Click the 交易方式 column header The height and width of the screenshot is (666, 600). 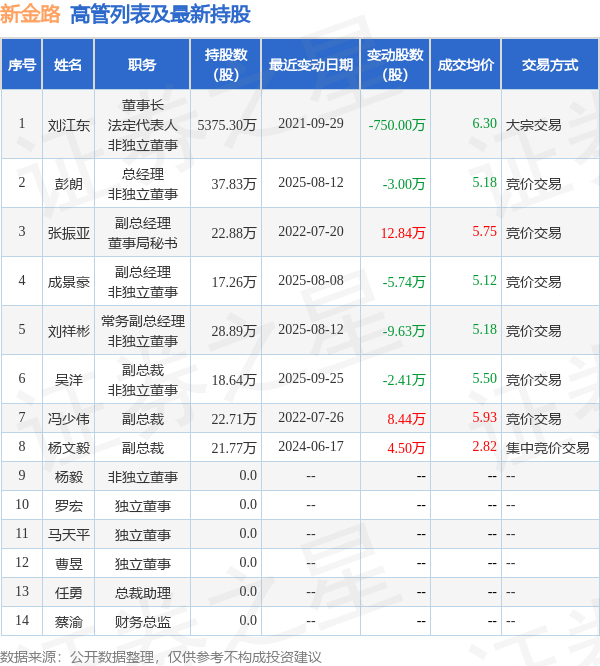click(x=550, y=65)
